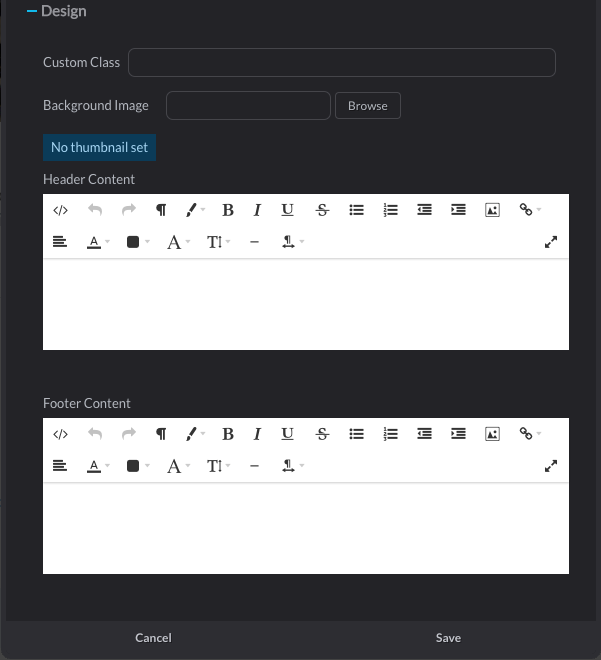Click the Save button
Screen dimensions: 601x660
[x=448, y=638]
